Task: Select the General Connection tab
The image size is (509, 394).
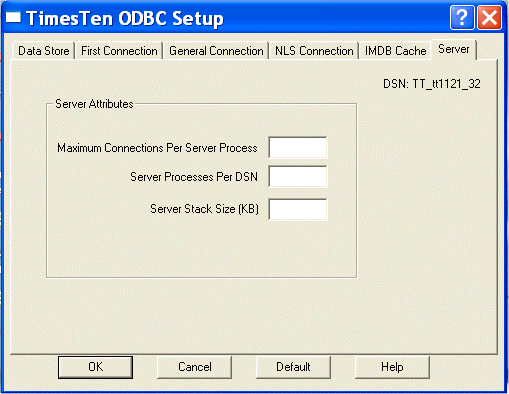Action: pos(216,51)
